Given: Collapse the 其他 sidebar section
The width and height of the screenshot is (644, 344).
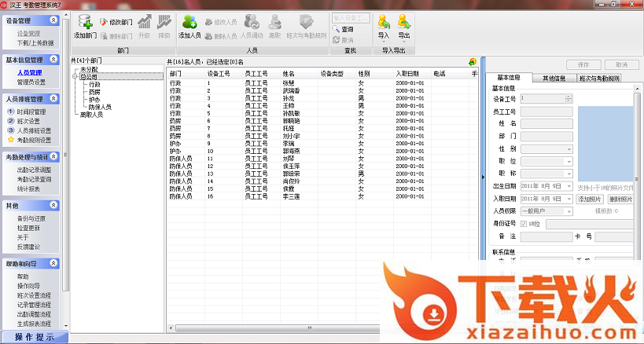Looking at the screenshot, I should [53, 205].
